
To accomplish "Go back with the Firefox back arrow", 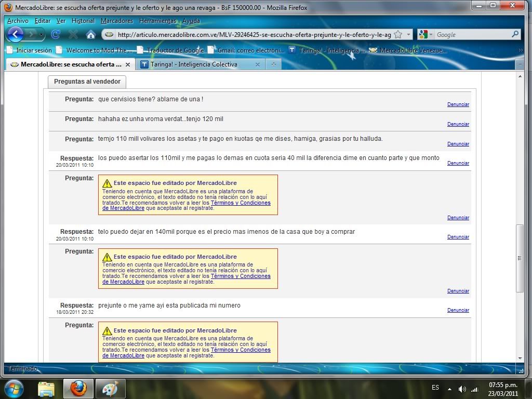I will 15,34.
